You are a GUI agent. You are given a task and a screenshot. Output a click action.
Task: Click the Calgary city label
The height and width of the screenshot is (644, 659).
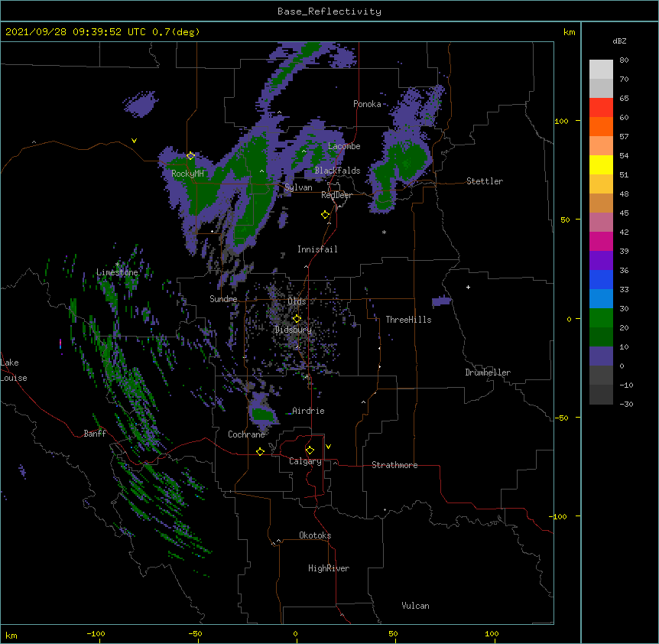(305, 461)
